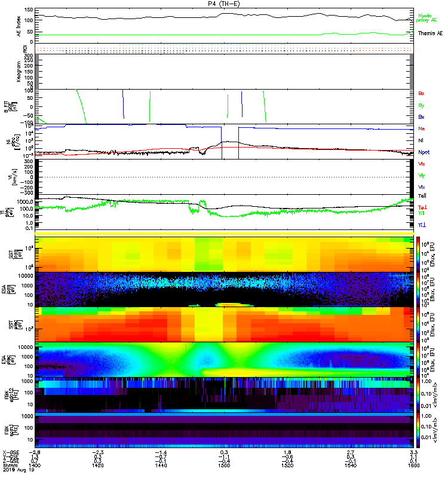Screen dimensions: 448x478
Task: Select the blue velocity legend entry
Action: tap(421, 187)
